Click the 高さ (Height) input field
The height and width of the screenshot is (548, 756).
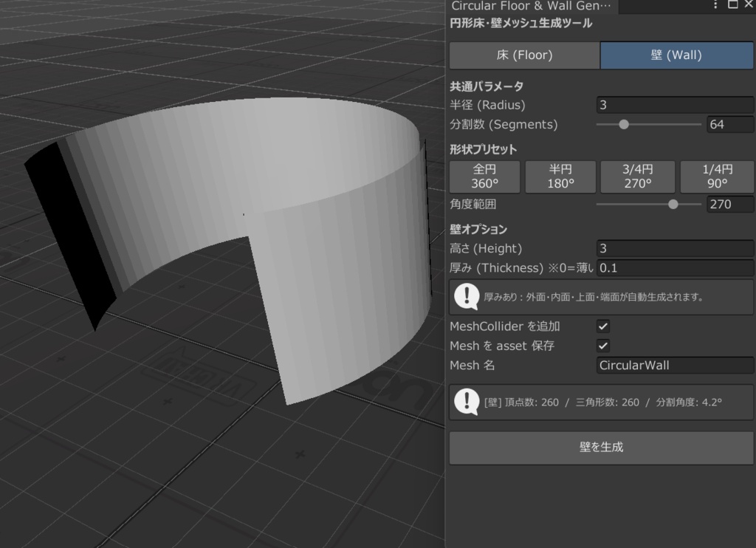[675, 248]
